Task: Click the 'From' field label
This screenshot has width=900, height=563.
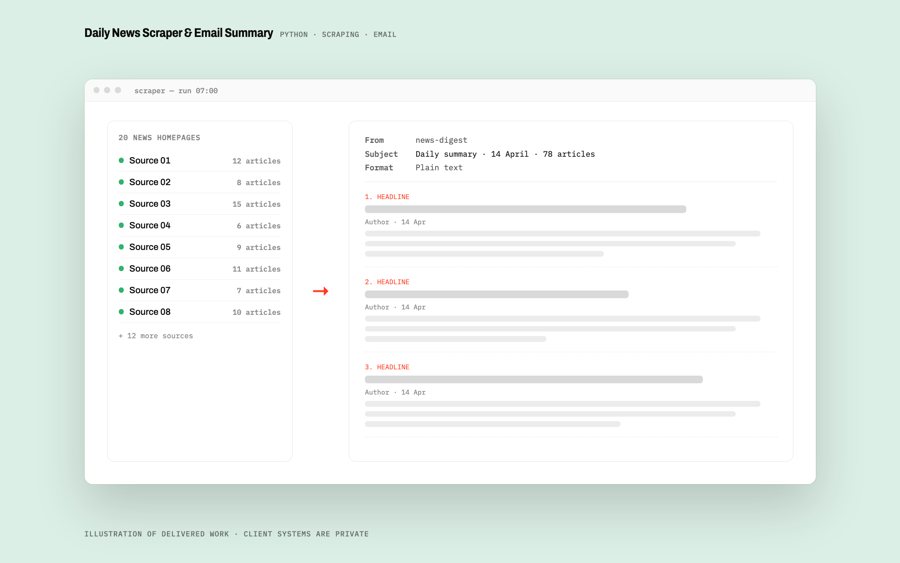Action: click(x=374, y=140)
